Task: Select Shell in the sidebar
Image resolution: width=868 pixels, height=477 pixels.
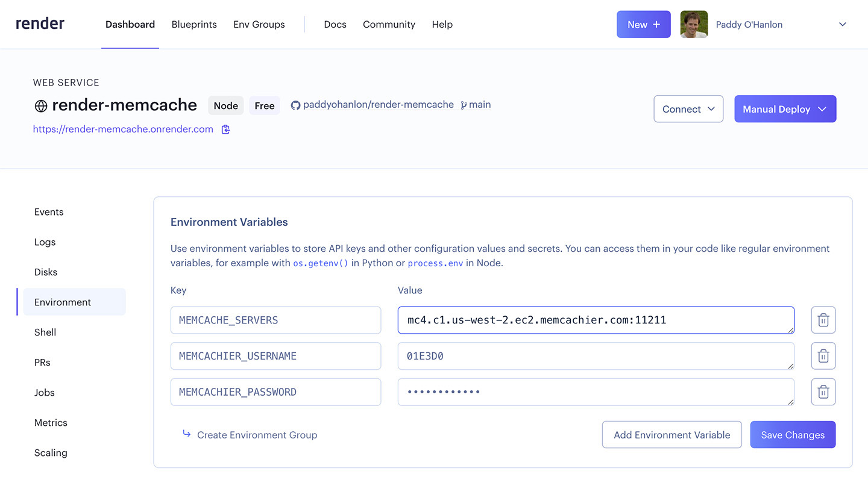Action: [x=45, y=332]
